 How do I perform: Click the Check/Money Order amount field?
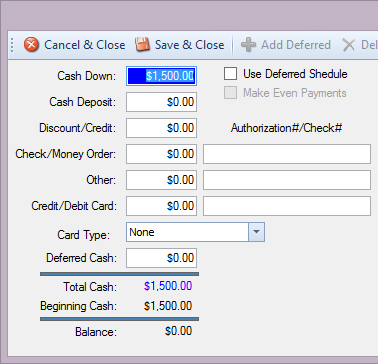point(161,154)
